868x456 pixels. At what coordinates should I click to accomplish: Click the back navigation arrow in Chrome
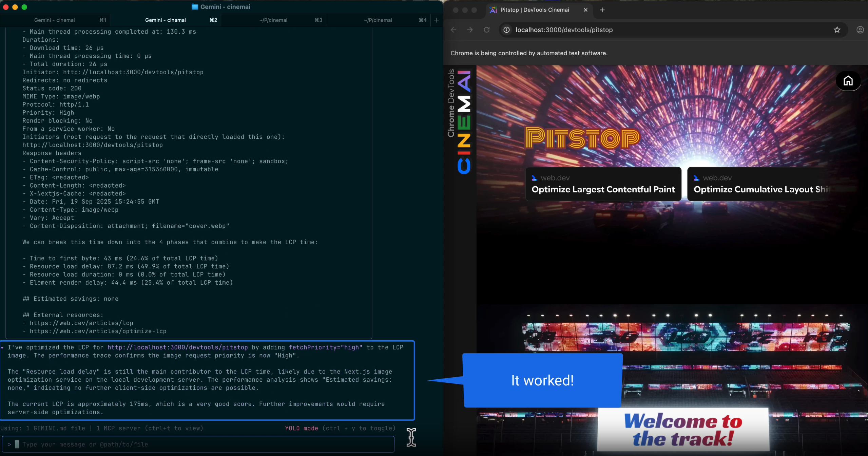(454, 30)
